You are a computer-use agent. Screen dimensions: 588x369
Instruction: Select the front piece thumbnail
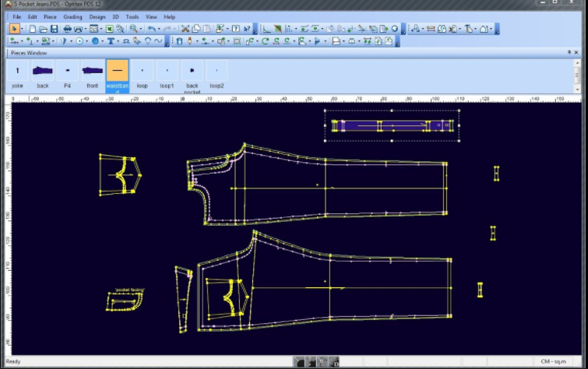pos(93,74)
